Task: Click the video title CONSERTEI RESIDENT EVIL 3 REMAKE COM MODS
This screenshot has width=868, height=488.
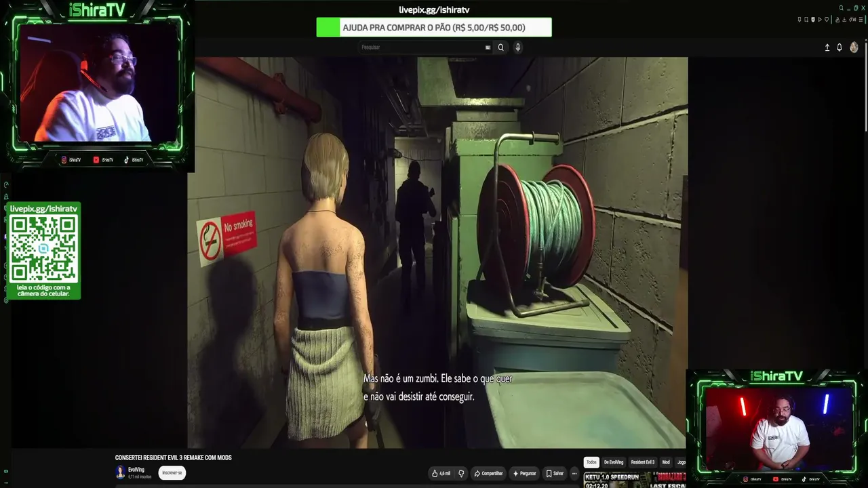Action: pos(174,458)
